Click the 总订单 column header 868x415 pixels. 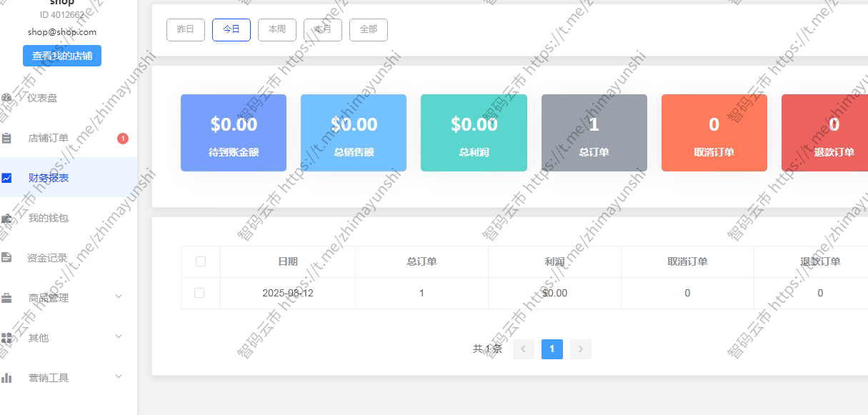pyautogui.click(x=421, y=261)
